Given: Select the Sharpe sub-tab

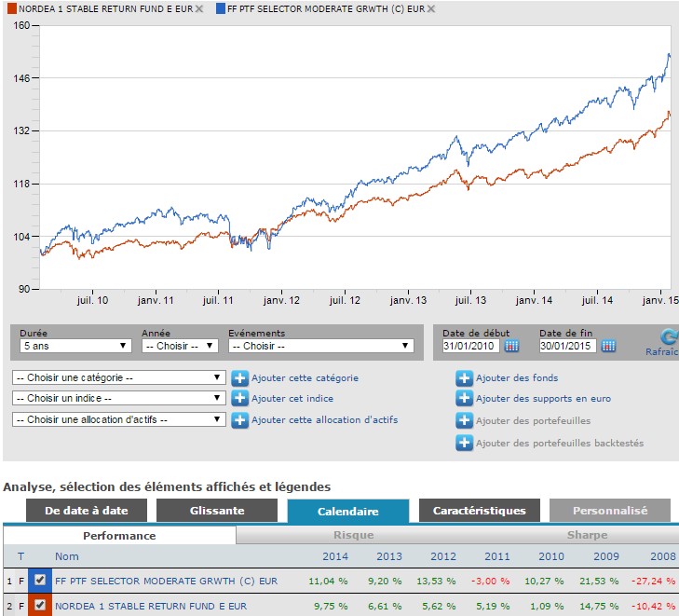Looking at the screenshot, I should point(587,535).
